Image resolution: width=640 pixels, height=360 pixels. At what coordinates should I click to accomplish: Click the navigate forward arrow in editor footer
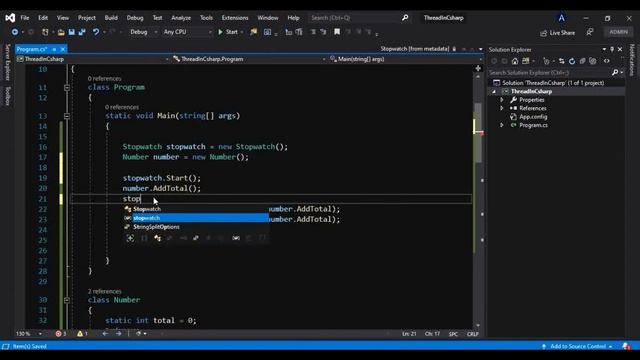coord(118,334)
